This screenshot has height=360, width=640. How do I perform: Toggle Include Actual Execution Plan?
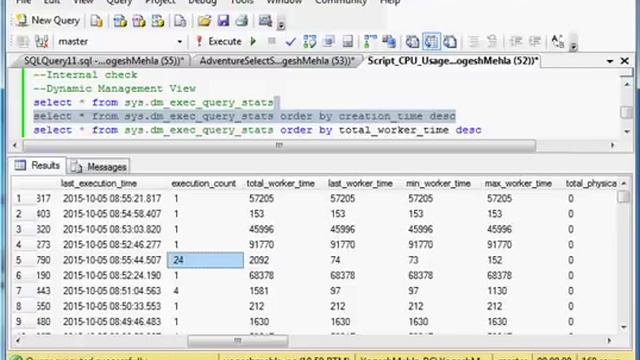pyautogui.click(x=370, y=42)
